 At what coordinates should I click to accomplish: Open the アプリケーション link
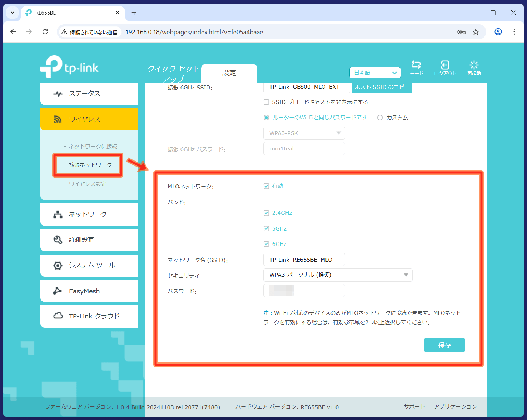[455, 406]
